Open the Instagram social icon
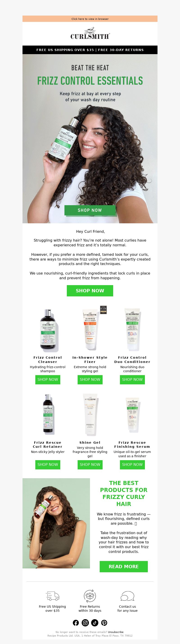Screen dimensions: 180x644 click(85, 623)
